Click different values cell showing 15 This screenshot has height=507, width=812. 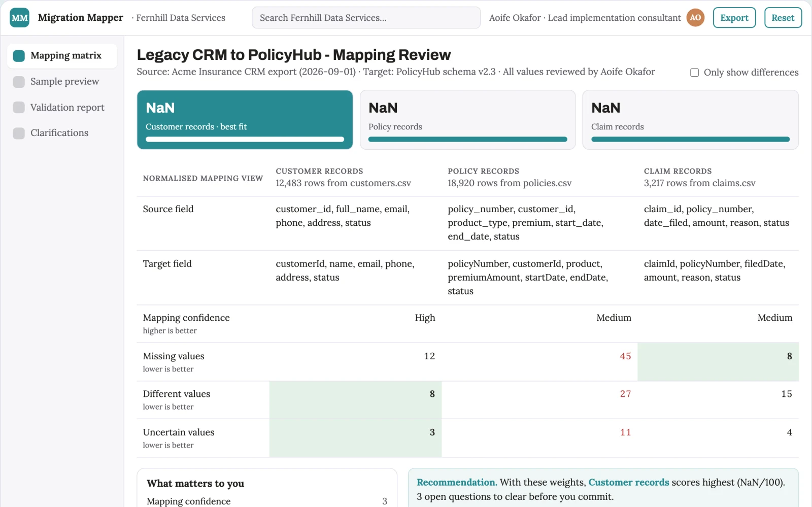[718, 400]
